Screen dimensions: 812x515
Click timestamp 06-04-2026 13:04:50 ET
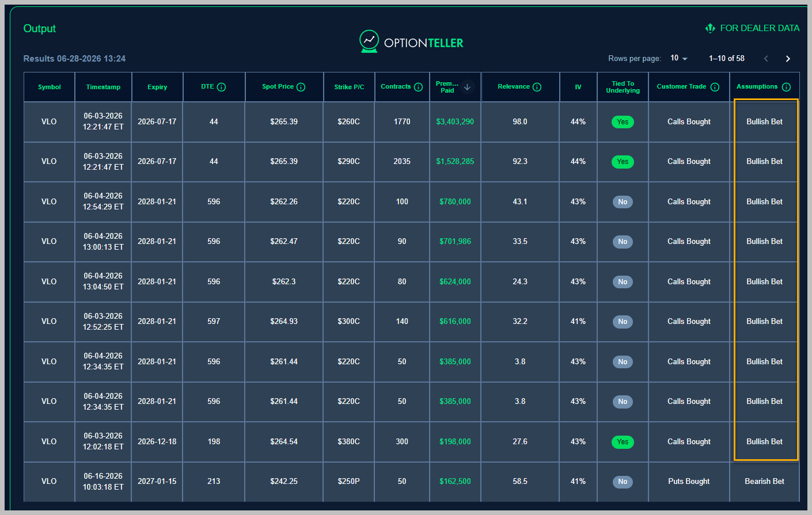(103, 281)
